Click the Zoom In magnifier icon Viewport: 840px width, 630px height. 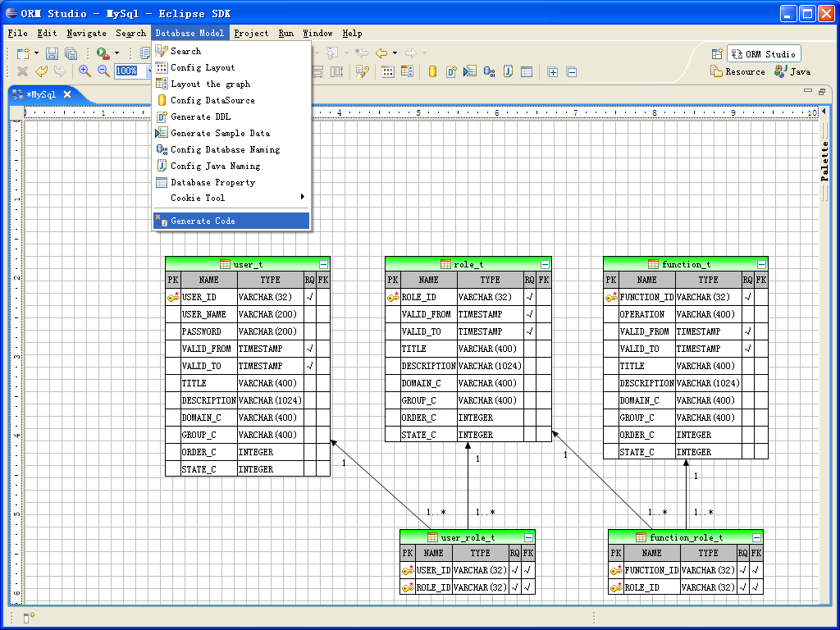tap(84, 71)
